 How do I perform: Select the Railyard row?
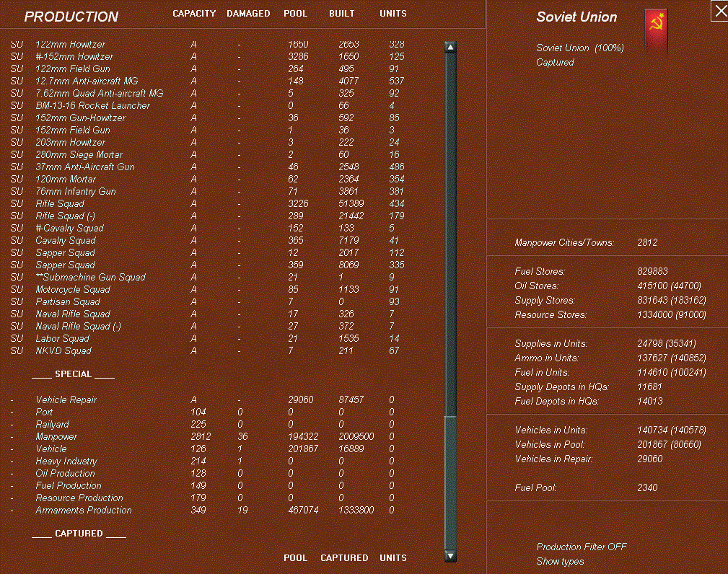pos(203,424)
